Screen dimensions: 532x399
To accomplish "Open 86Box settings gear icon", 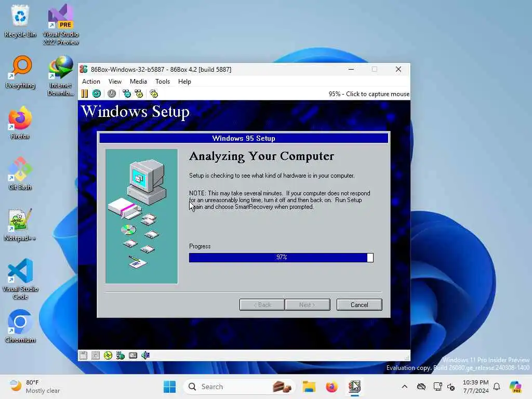I will pos(154,94).
